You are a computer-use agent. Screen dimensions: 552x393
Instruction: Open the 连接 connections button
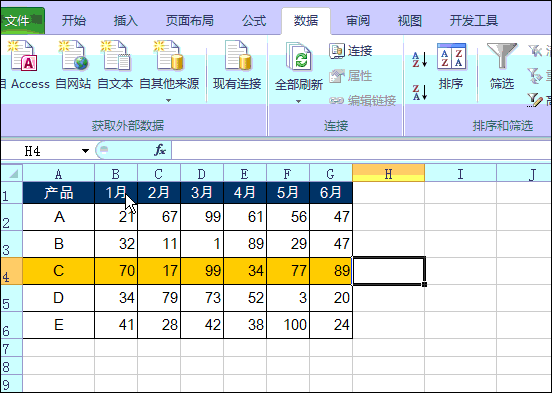pos(351,51)
